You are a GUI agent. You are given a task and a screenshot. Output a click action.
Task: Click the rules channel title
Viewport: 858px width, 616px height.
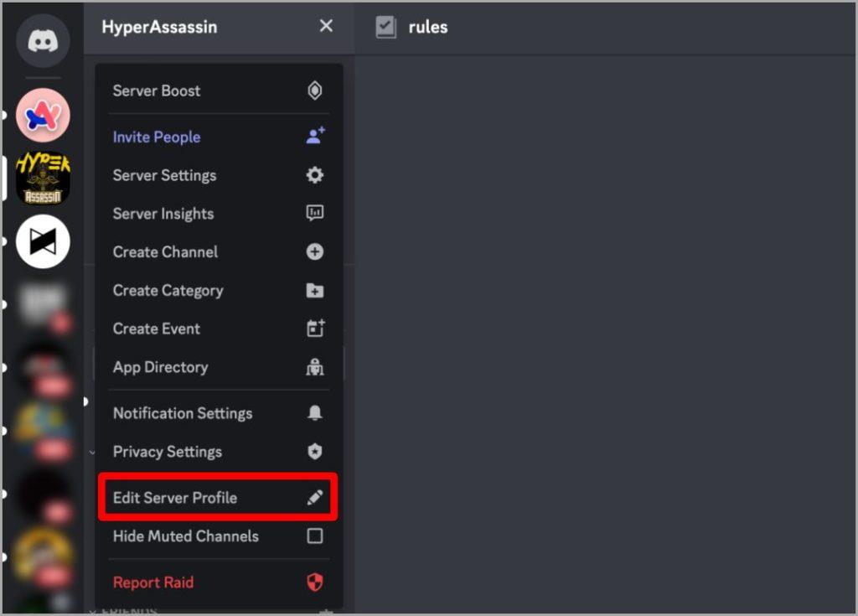tap(428, 27)
